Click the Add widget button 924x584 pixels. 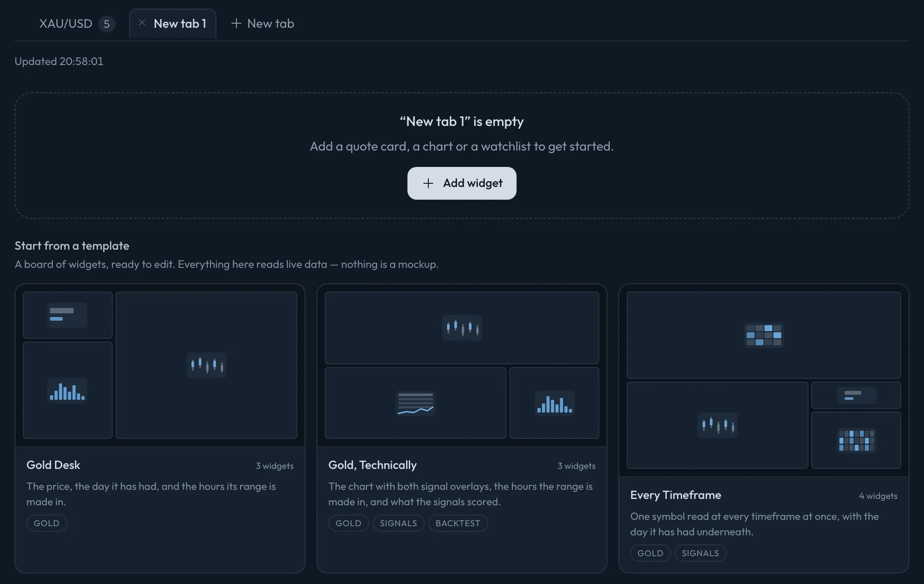462,183
